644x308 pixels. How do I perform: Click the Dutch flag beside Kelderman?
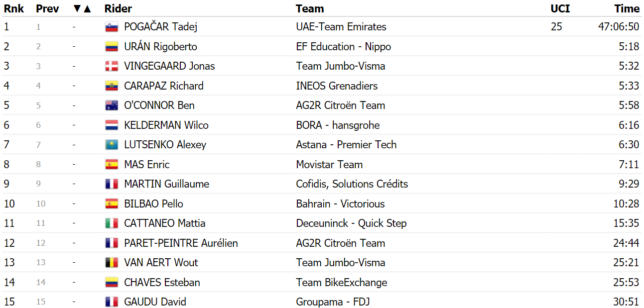click(112, 126)
